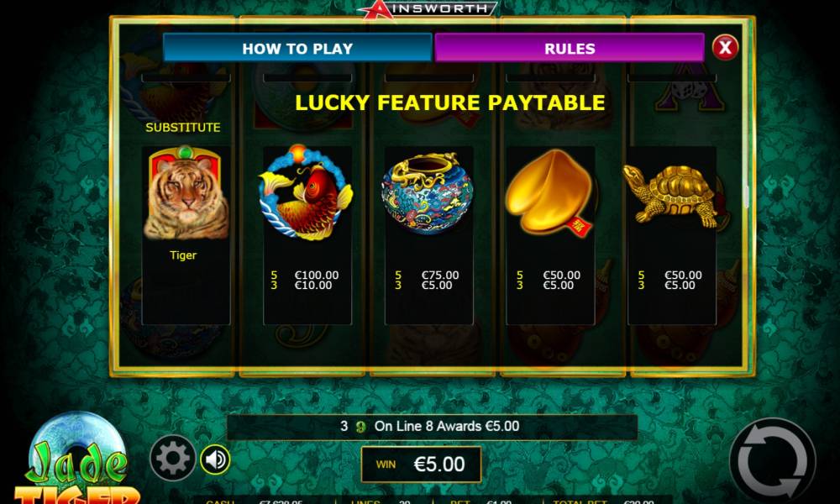Click the blue dragon vase symbol
Image resolution: width=840 pixels, height=504 pixels.
[x=428, y=193]
